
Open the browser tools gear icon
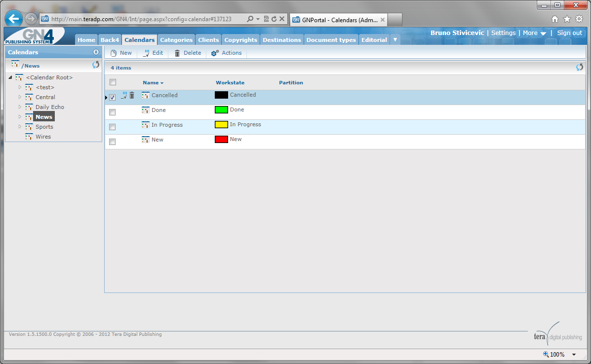[579, 19]
